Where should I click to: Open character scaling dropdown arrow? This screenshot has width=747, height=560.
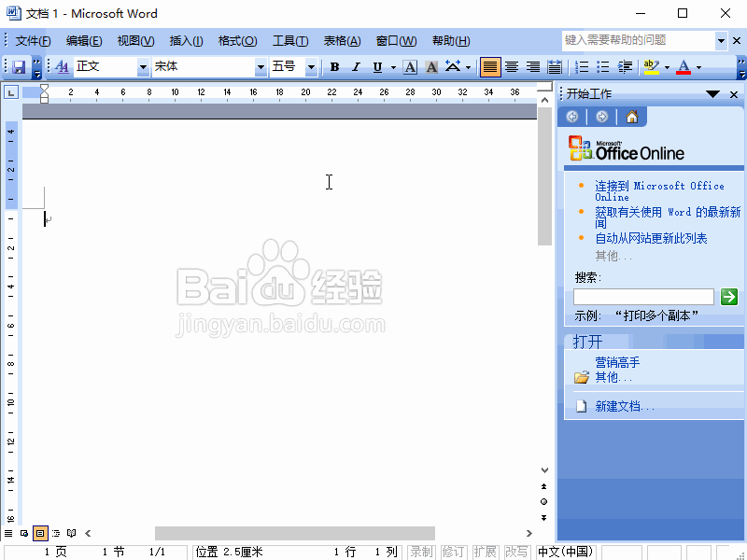(x=469, y=67)
